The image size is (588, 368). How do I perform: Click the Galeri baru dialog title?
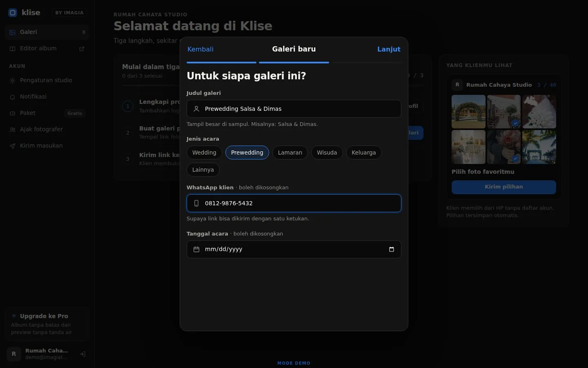(294, 49)
